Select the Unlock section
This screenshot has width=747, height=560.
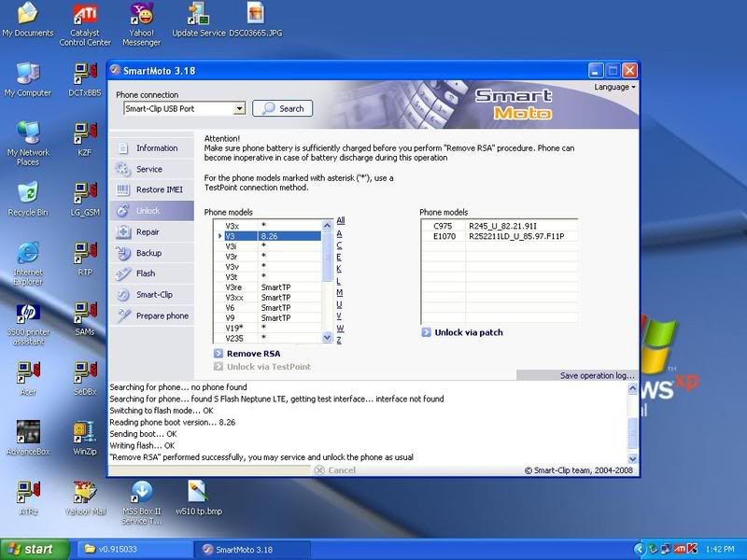tap(151, 211)
